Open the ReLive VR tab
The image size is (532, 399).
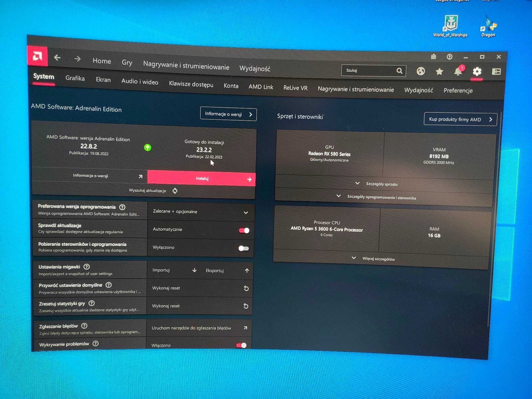(295, 88)
